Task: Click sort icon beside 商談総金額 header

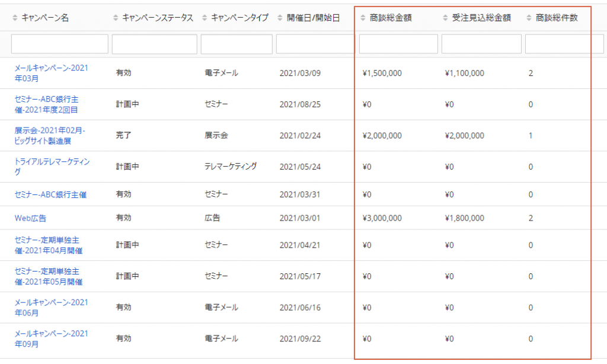Action: coord(363,18)
